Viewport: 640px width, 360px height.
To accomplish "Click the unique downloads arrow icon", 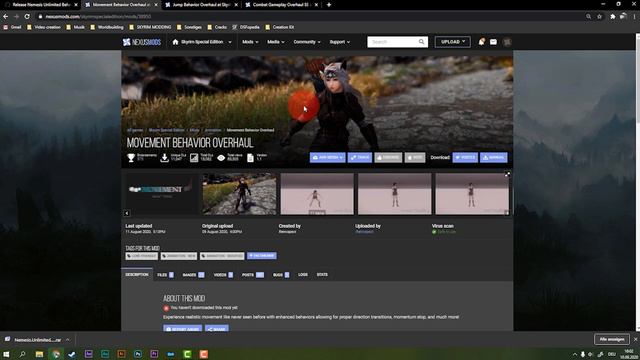I will tap(164, 158).
